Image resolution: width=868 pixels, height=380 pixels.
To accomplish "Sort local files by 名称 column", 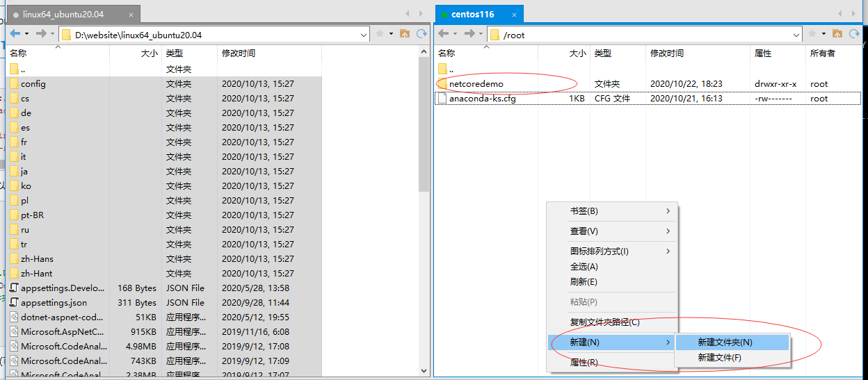I will [57, 53].
